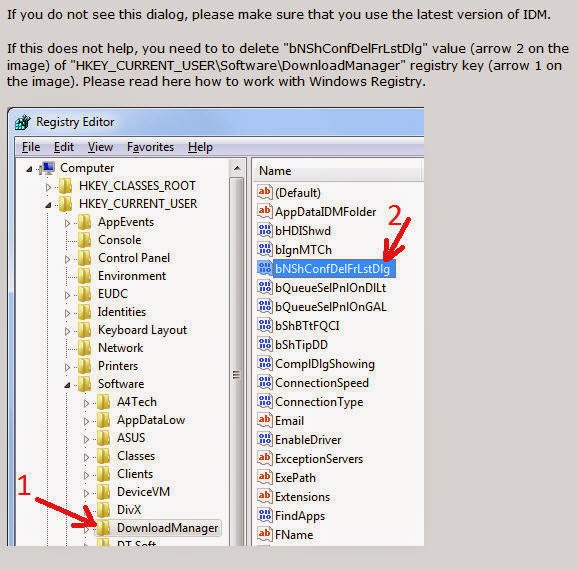Viewport: 578px width, 569px height.
Task: Click the Registry Editor title bar icon
Action: tap(23, 122)
